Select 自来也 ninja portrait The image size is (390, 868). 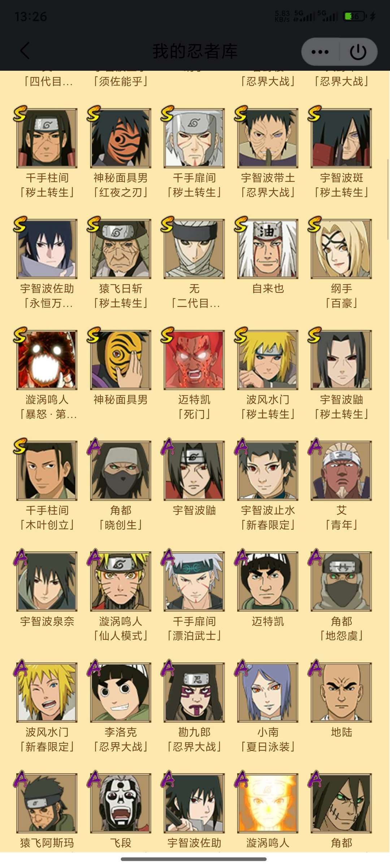(268, 249)
